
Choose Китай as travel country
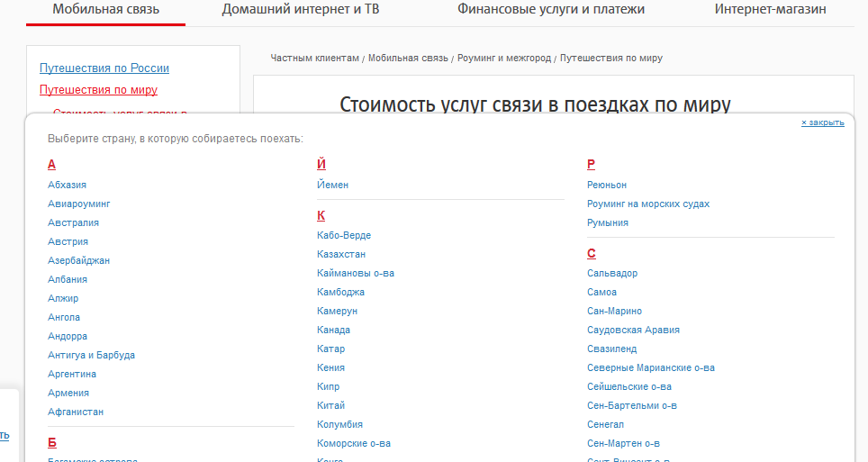pos(330,405)
